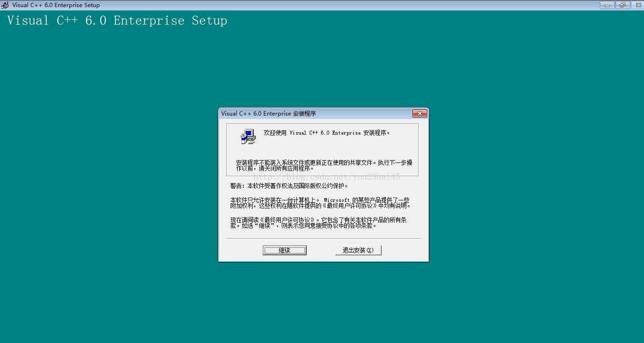Minimize the Visual C++ 6.0 Enterprise Setup window
Viewport: 644px width, 343px height.
point(607,5)
